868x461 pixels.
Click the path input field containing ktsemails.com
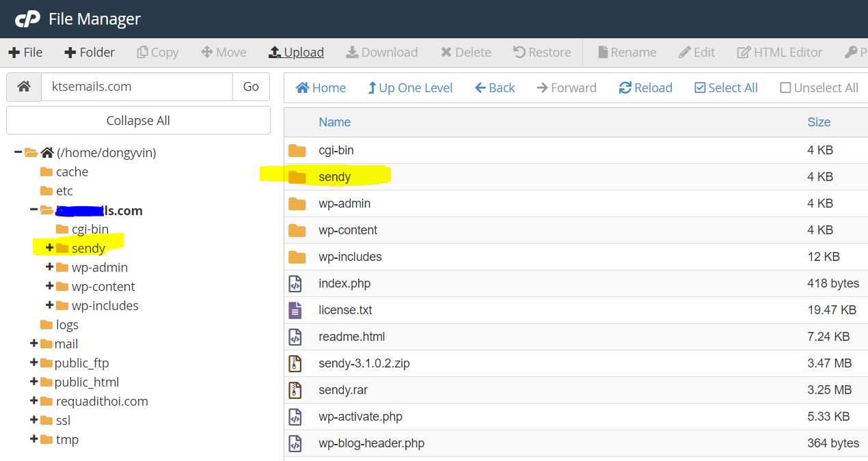click(137, 87)
